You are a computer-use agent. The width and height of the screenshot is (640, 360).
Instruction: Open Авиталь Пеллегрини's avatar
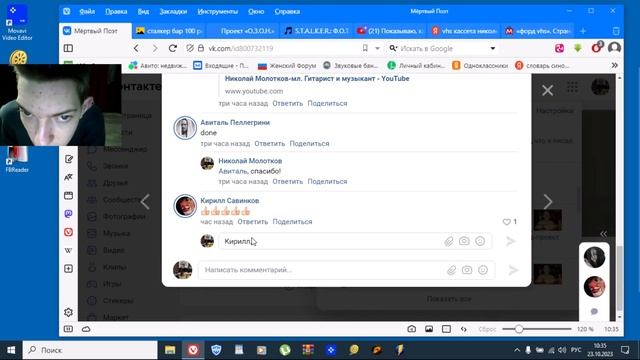(x=185, y=128)
